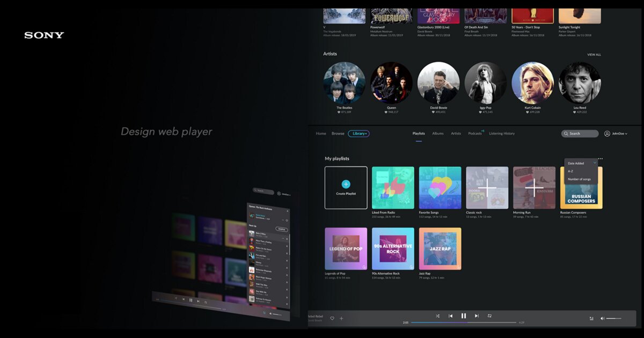Image resolution: width=644 pixels, height=338 pixels.
Task: Switch to the Artists tab
Action: [456, 134]
